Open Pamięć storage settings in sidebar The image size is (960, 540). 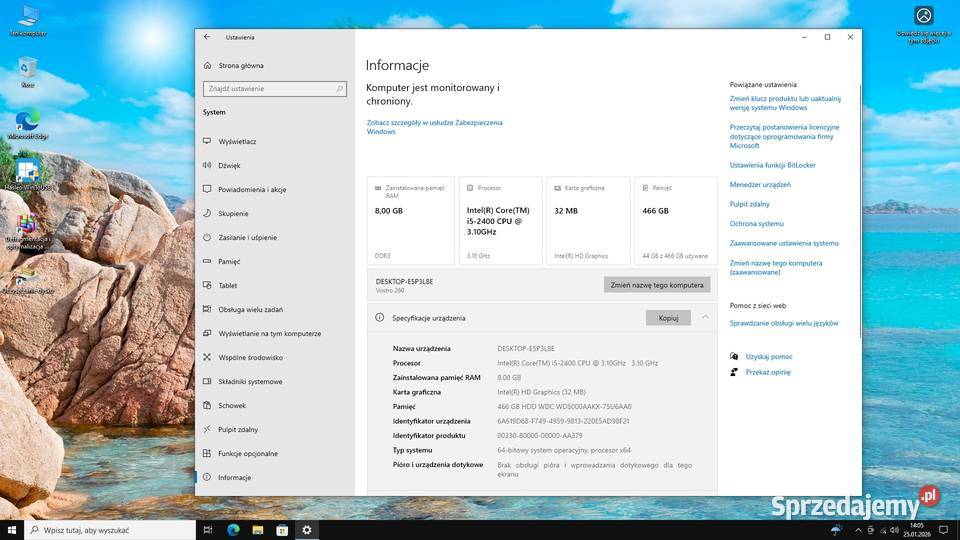click(x=229, y=261)
